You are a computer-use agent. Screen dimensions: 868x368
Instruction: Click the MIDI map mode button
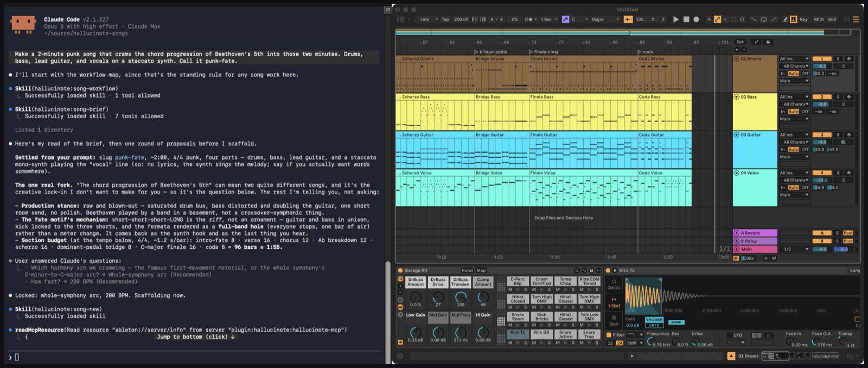click(819, 20)
